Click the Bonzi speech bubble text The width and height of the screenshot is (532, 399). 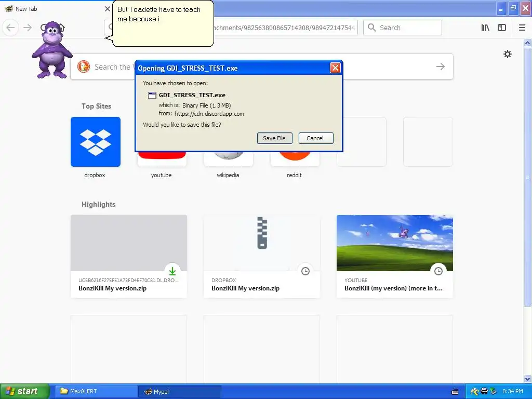click(159, 14)
